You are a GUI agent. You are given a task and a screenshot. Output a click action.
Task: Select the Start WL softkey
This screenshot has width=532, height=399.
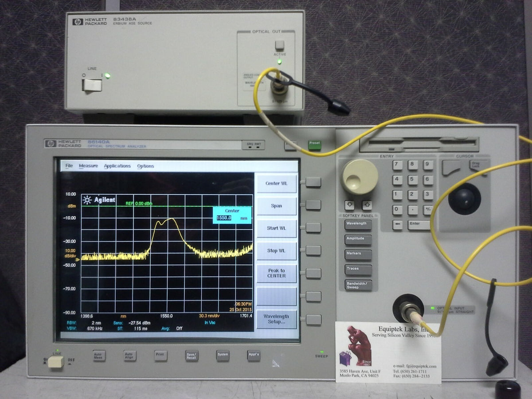276,228
